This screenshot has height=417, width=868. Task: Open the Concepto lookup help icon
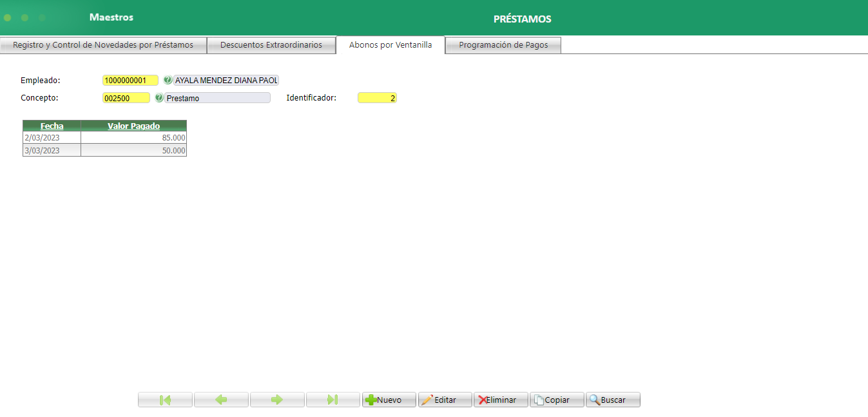159,97
